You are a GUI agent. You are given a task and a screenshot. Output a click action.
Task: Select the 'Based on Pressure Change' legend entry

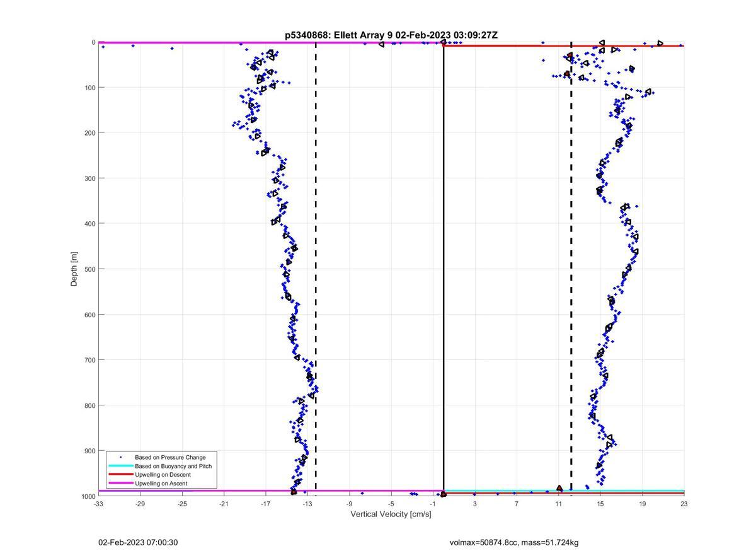[x=170, y=457]
